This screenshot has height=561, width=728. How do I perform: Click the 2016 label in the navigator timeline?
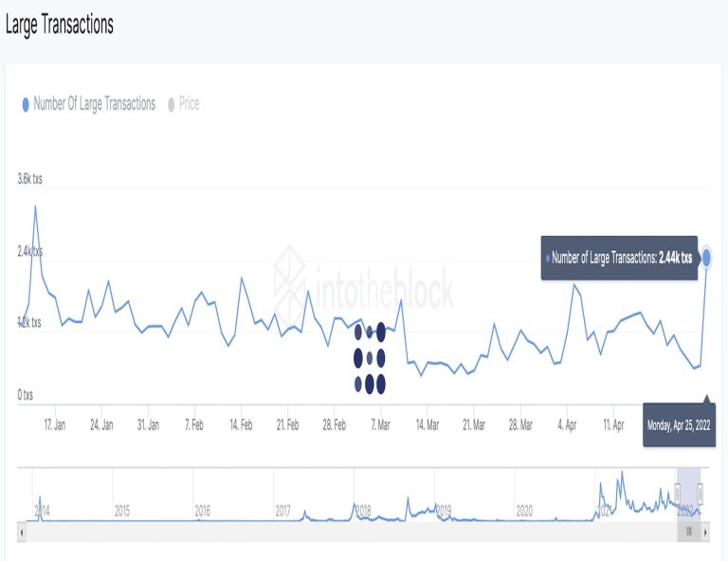[202, 511]
